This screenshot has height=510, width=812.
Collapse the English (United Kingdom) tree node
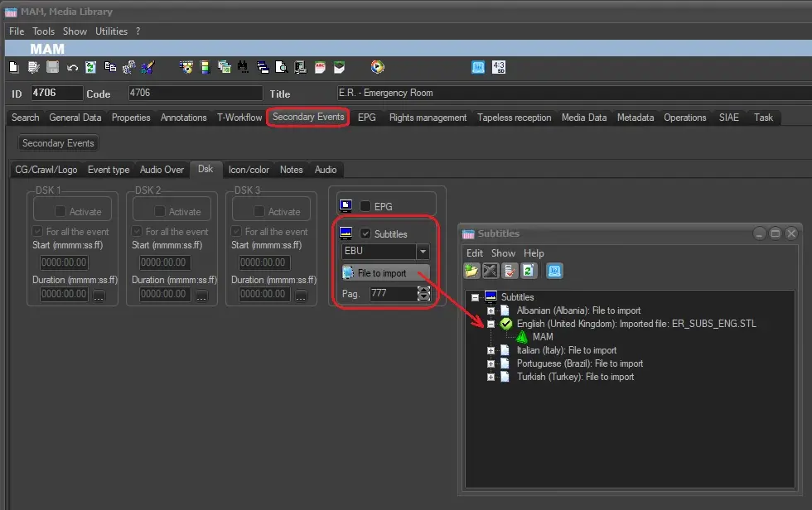coord(491,324)
